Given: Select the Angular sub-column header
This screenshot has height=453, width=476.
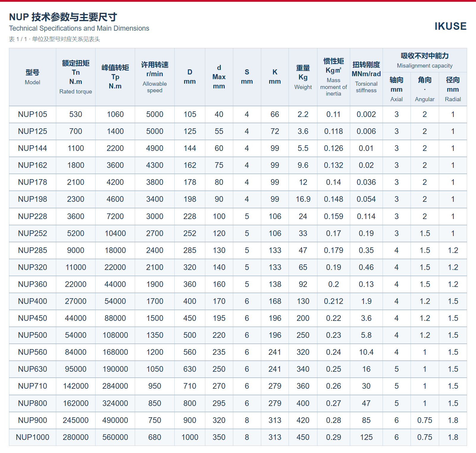Looking at the screenshot, I should coord(425,89).
